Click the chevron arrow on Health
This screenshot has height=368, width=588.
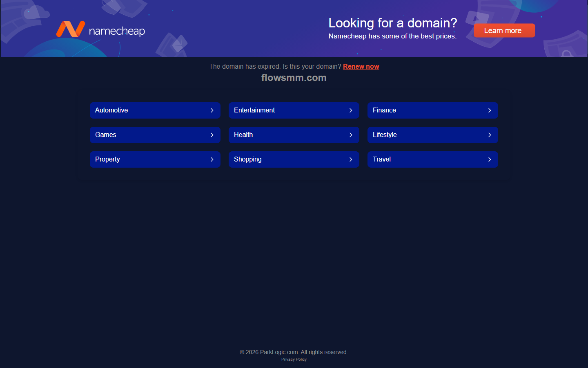[351, 135]
